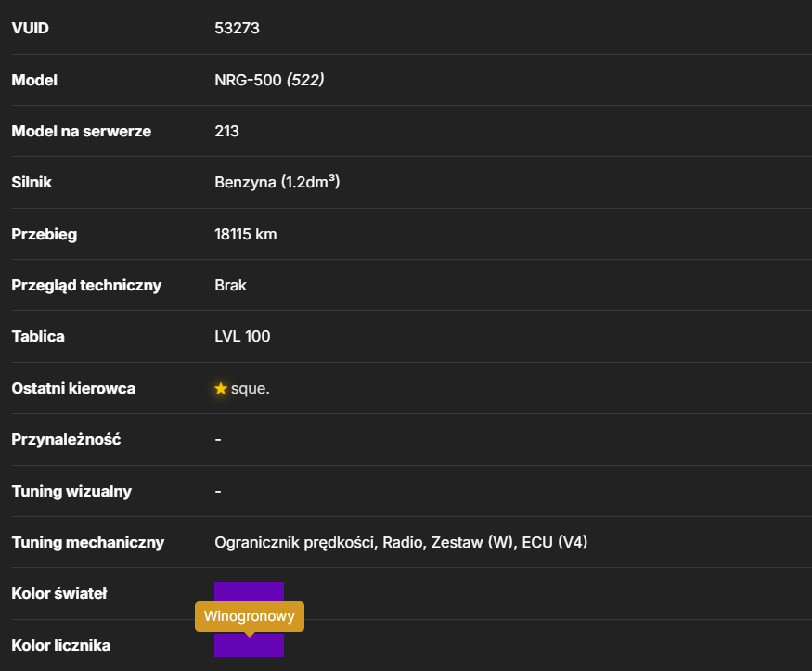Click the Kolor licznika label
This screenshot has width=812, height=671.
pyautogui.click(x=61, y=645)
